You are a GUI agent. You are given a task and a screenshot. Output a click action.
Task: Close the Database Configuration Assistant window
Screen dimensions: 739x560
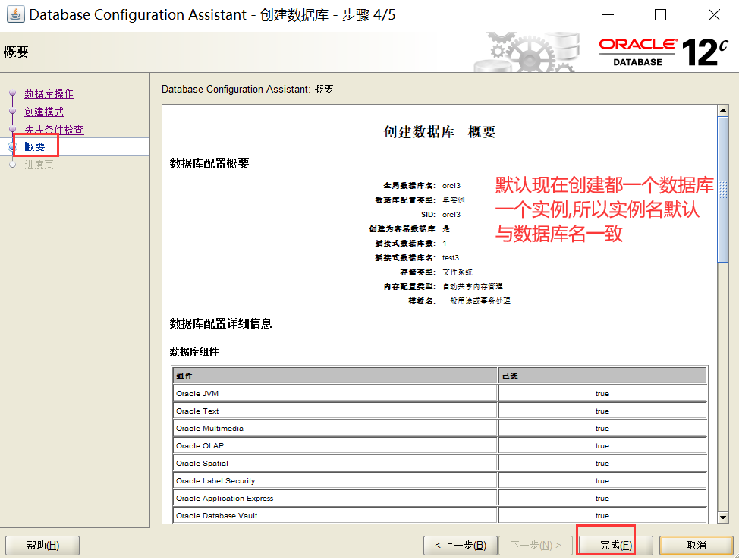[714, 14]
